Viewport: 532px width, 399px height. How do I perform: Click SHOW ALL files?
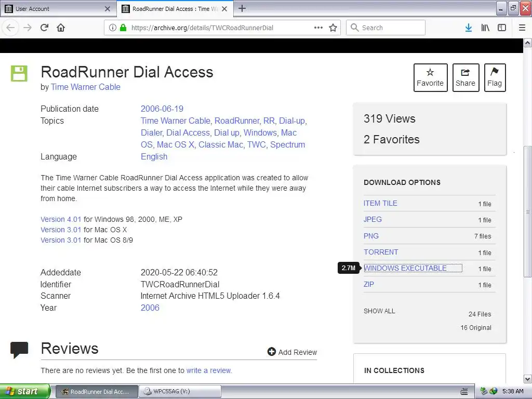379,311
